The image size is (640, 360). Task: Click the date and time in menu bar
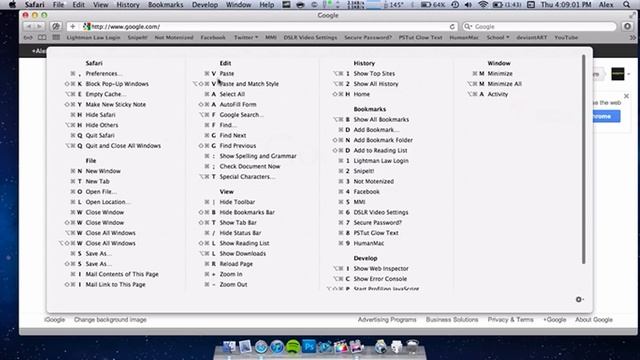[566, 5]
